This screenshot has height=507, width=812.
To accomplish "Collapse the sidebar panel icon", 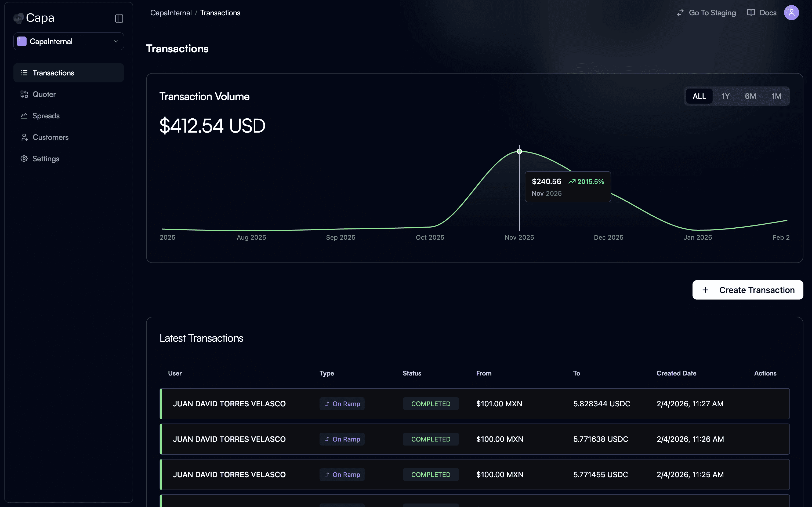I will coord(119,19).
